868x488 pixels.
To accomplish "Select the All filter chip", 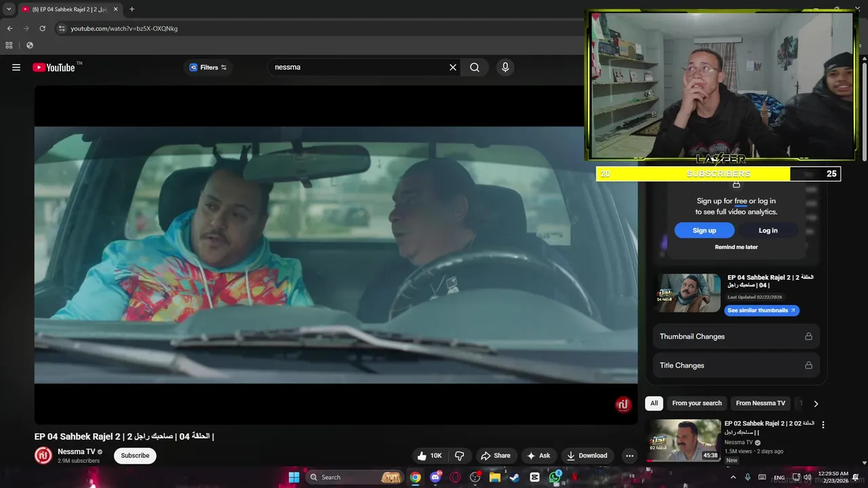I will (x=654, y=403).
